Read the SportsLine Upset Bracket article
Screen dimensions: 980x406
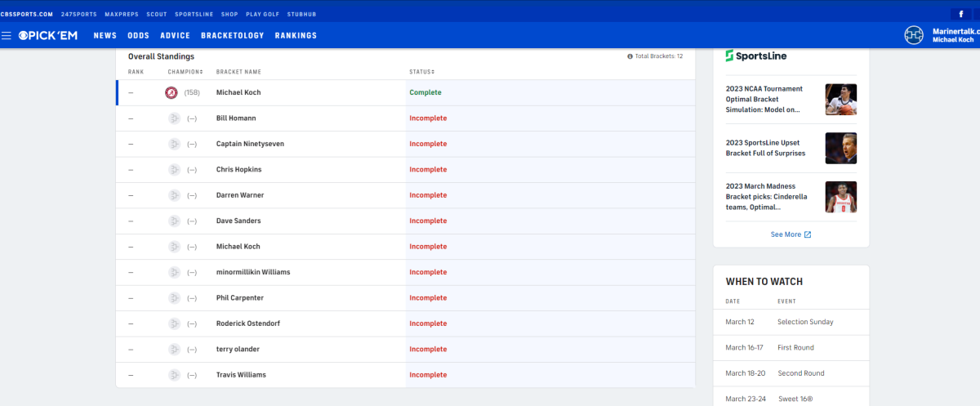[x=765, y=148]
